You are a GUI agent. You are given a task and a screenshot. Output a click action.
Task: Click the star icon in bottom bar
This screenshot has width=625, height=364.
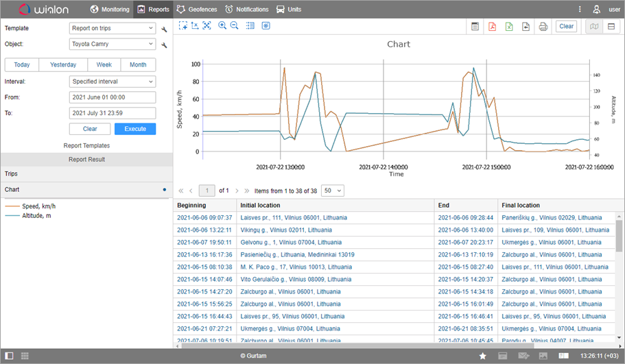(483, 356)
